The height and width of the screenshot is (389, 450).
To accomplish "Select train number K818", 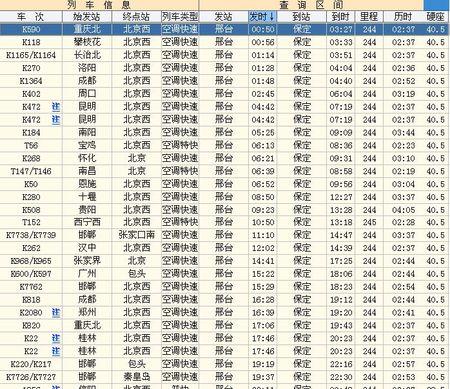I will click(31, 300).
